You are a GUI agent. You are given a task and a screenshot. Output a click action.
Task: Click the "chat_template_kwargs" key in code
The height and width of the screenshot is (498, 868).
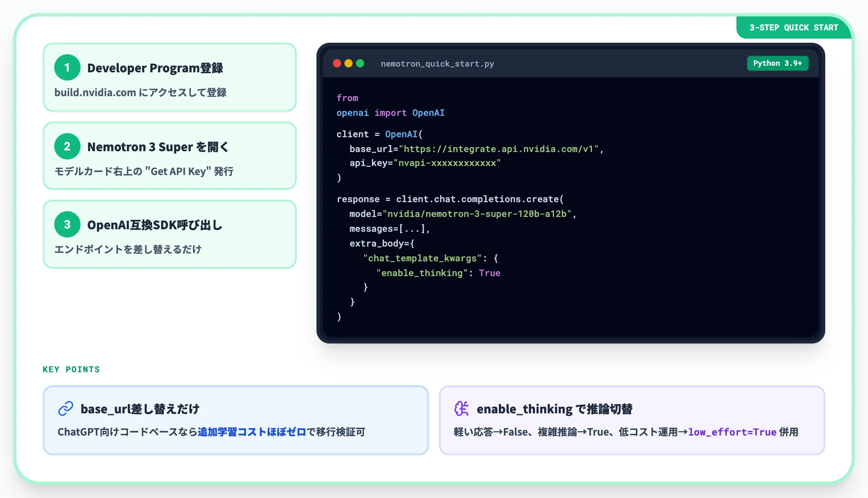coord(422,258)
